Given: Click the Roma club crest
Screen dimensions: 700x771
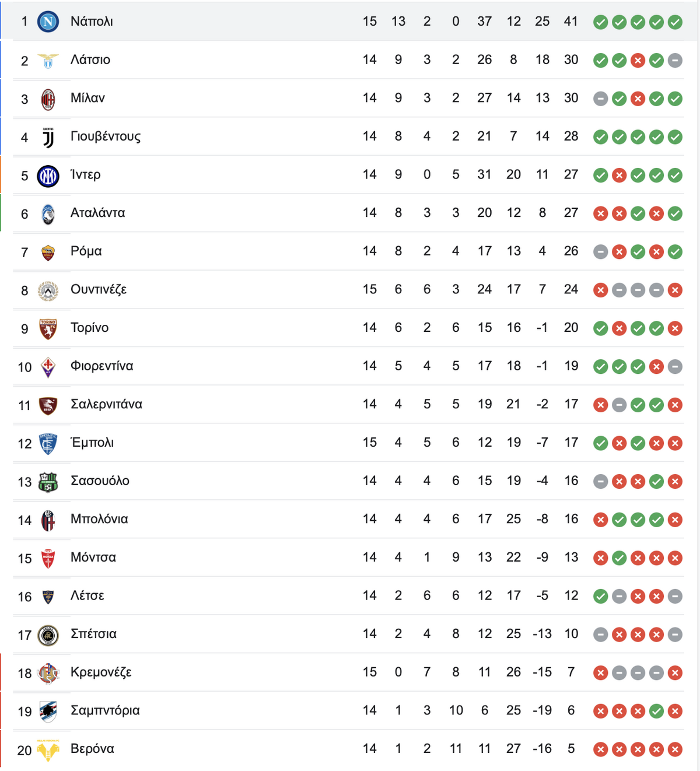Looking at the screenshot, I should point(48,252).
